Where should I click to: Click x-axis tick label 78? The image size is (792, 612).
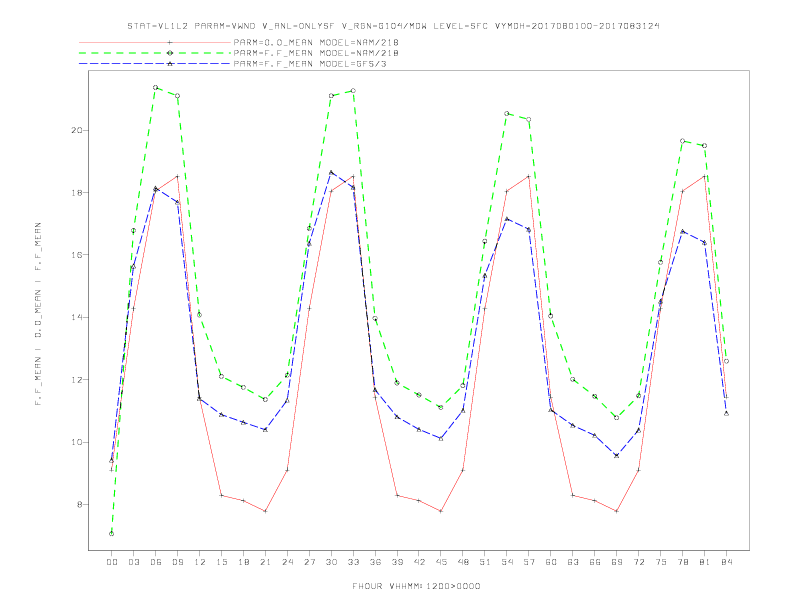pyautogui.click(x=683, y=562)
